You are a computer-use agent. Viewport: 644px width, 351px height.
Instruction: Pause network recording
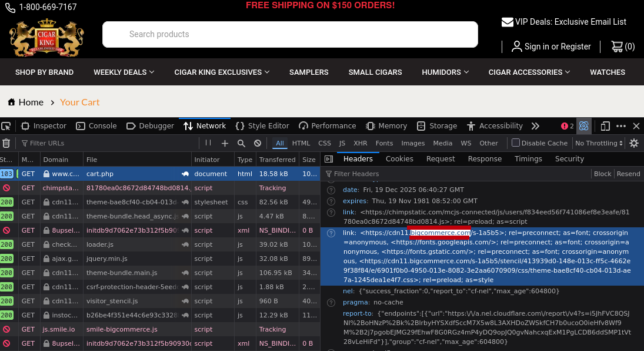208,143
